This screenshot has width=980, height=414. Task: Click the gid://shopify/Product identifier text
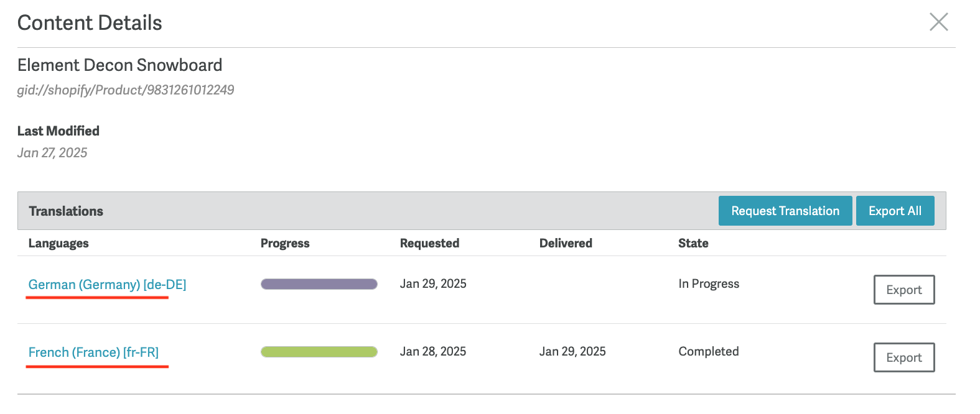(x=126, y=90)
